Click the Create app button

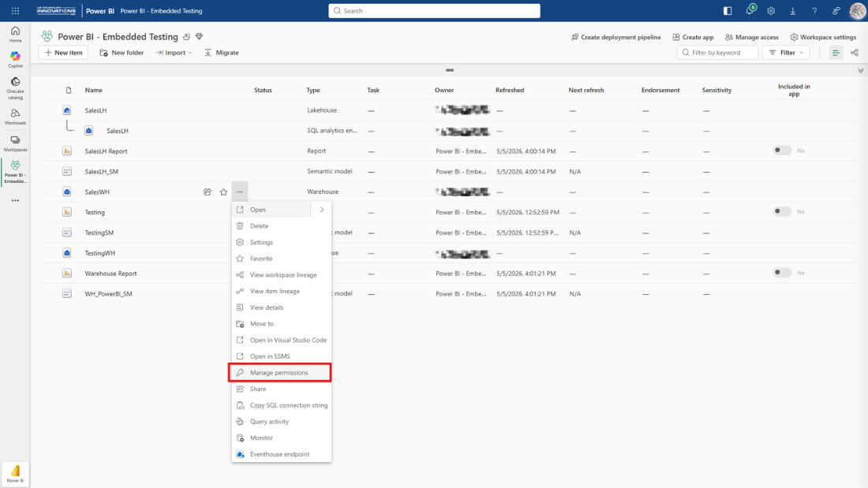pos(693,37)
